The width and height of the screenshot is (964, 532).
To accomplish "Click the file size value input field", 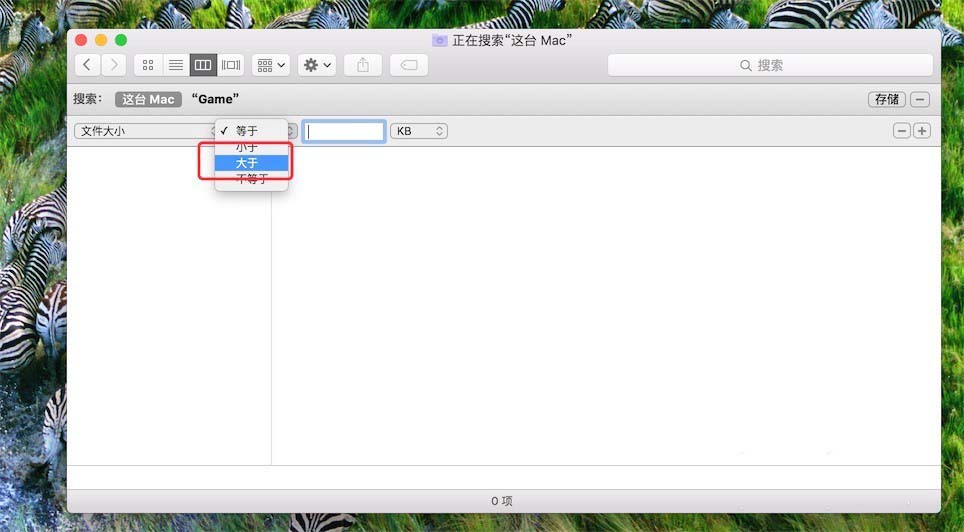I will [x=344, y=131].
